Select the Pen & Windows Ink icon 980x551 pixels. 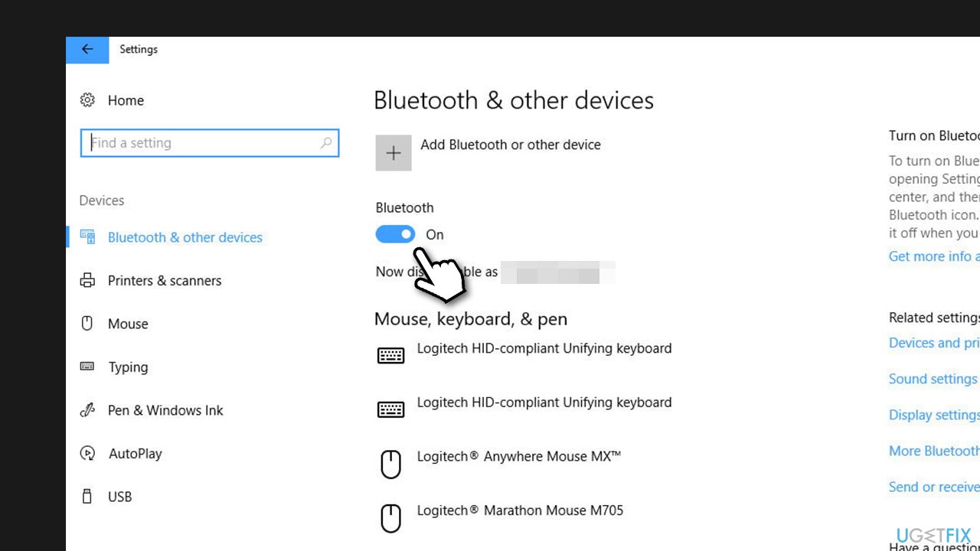[x=87, y=410]
